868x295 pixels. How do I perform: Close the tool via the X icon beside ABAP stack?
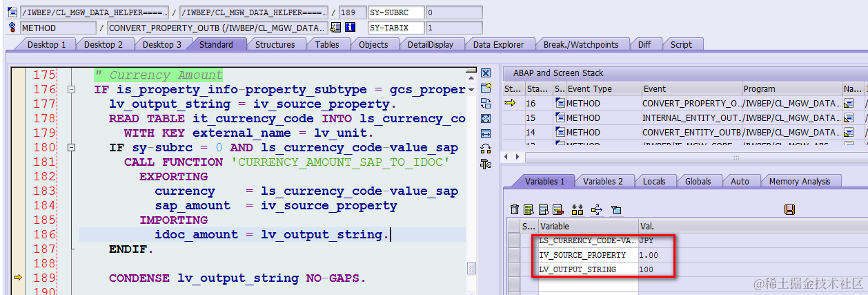[x=485, y=73]
